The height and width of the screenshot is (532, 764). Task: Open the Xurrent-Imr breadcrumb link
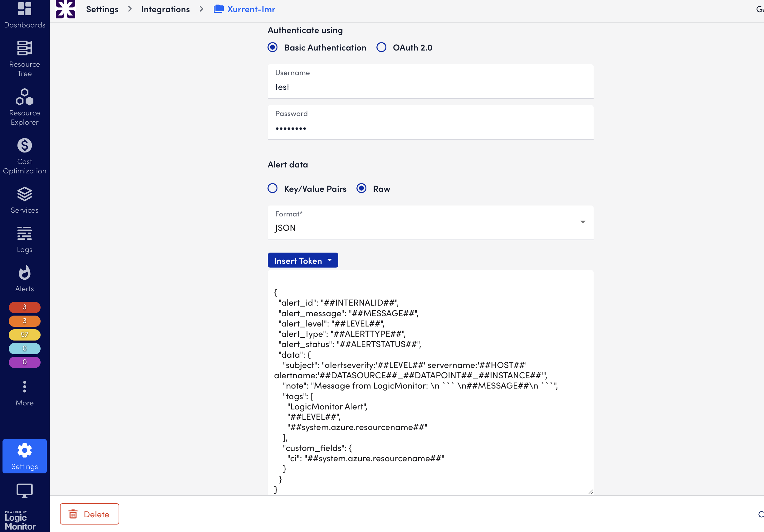coord(251,9)
